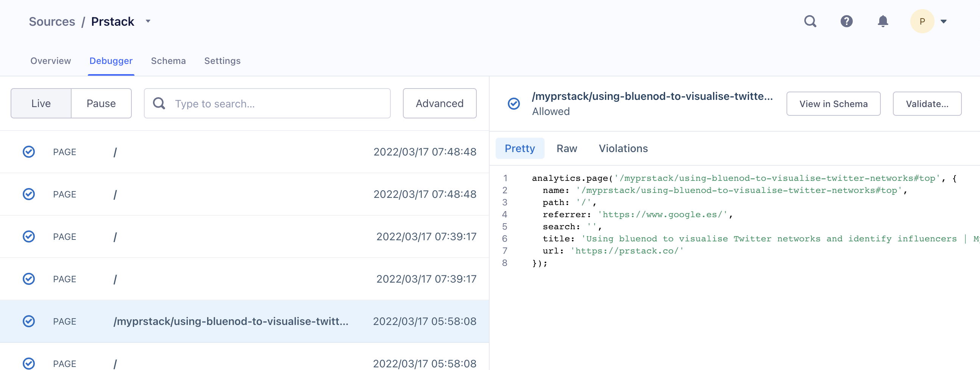Click the event title in detail header
Screen dimensions: 980x370
[x=652, y=96]
